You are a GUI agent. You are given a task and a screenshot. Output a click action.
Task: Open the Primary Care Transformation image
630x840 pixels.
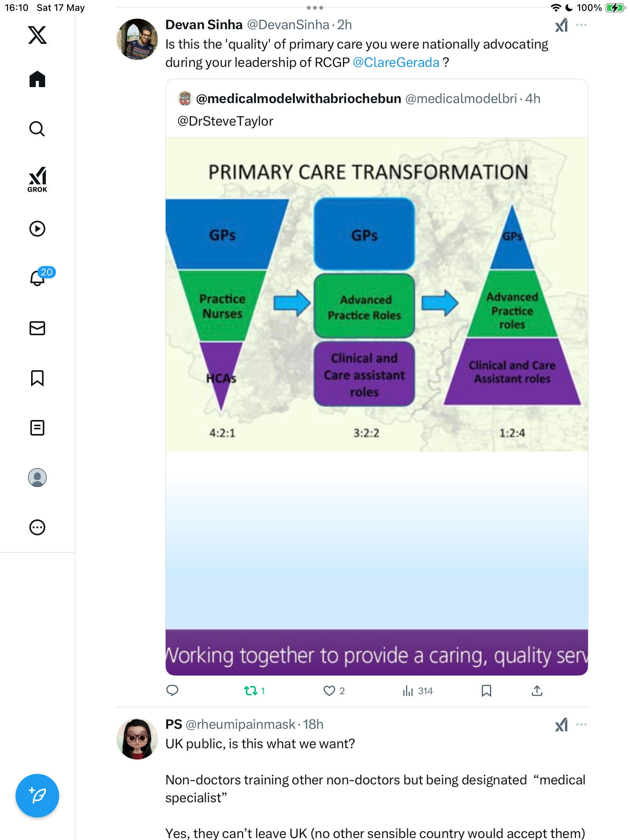click(x=377, y=406)
